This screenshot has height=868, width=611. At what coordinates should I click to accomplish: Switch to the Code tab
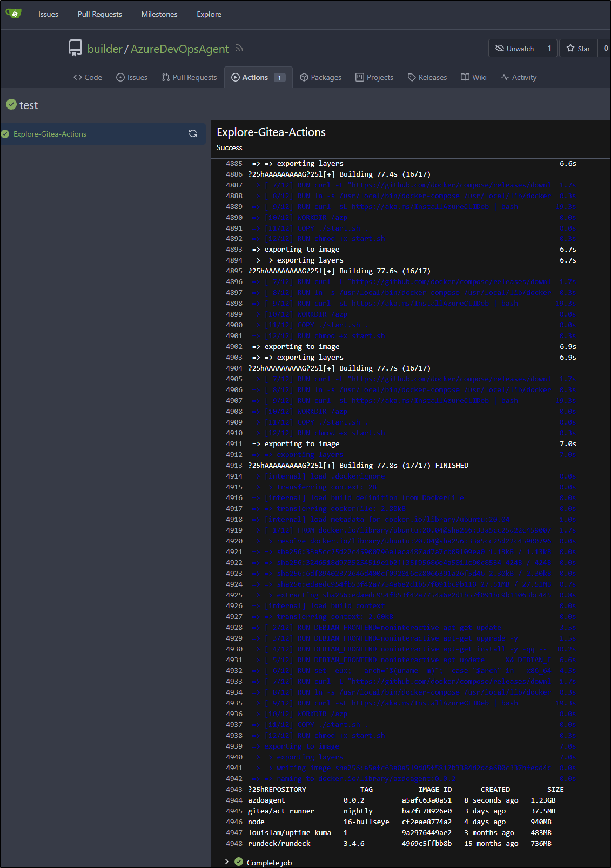(x=88, y=77)
